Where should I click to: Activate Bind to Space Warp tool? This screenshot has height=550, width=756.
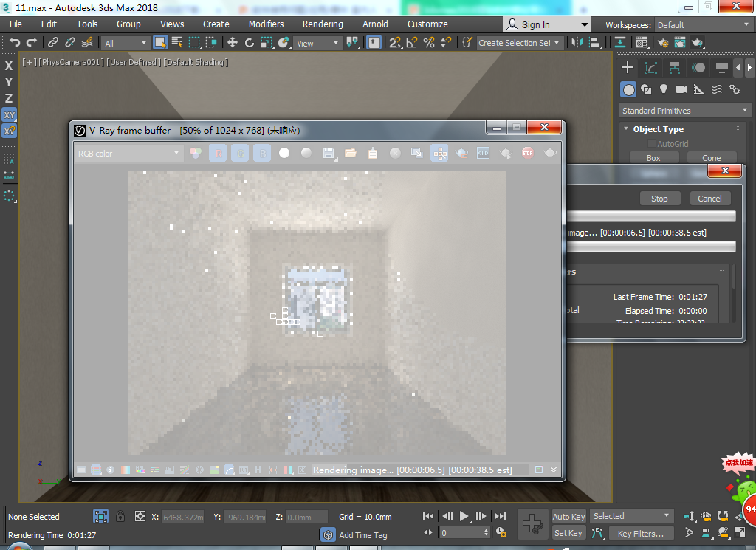(87, 42)
